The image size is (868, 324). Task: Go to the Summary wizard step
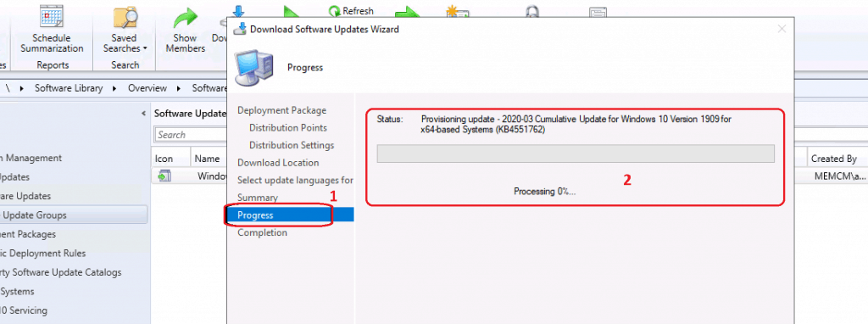(x=258, y=198)
